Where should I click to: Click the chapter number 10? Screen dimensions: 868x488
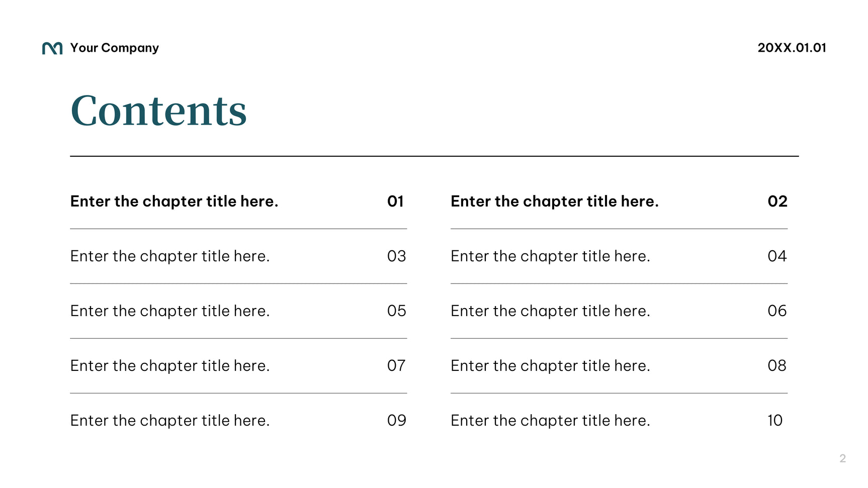tap(775, 421)
